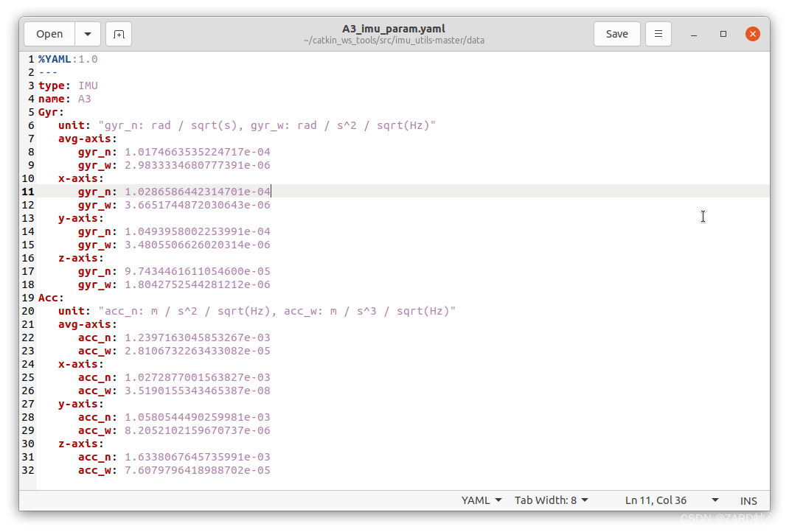Click the value 1.0286586442314701e-04
Viewport: 789px width, 532px height.
click(x=198, y=192)
